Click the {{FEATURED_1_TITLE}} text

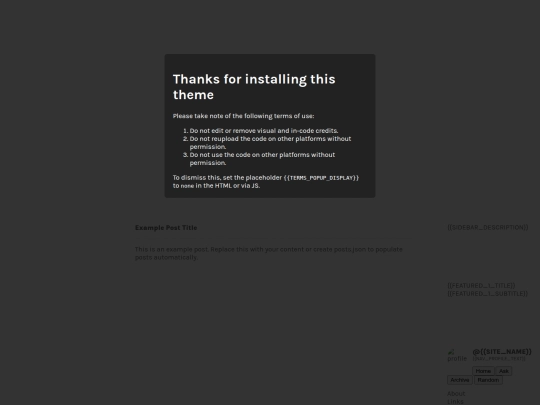point(481,285)
